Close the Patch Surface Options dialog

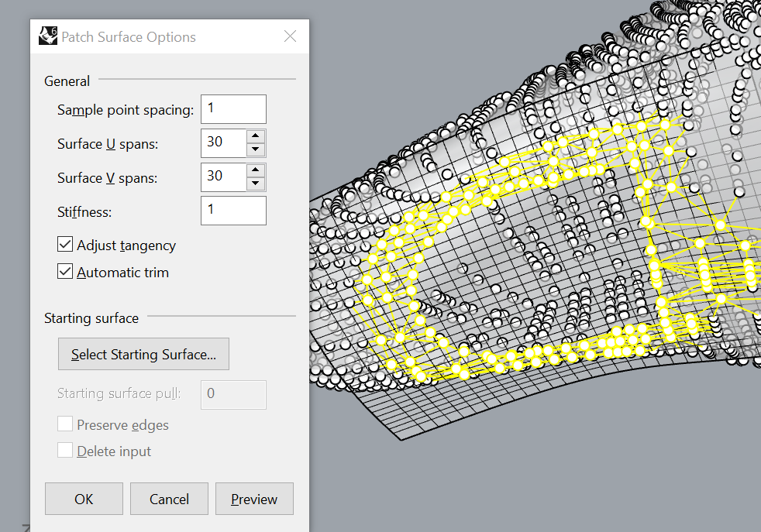(x=290, y=36)
